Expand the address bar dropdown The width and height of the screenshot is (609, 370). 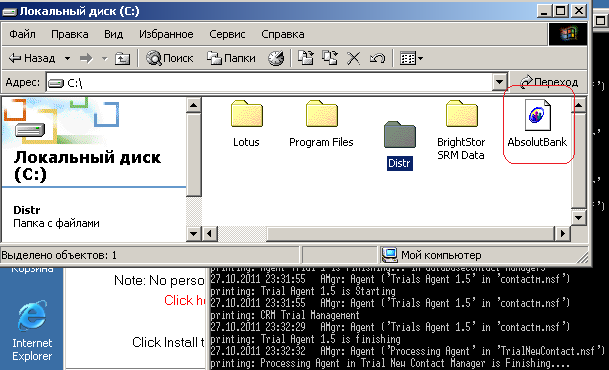pos(499,82)
